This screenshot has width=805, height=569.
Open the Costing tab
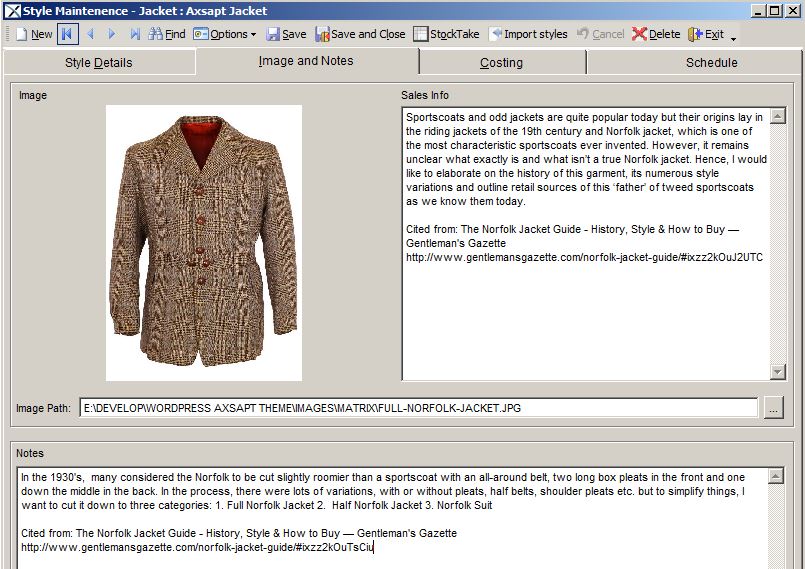[501, 62]
